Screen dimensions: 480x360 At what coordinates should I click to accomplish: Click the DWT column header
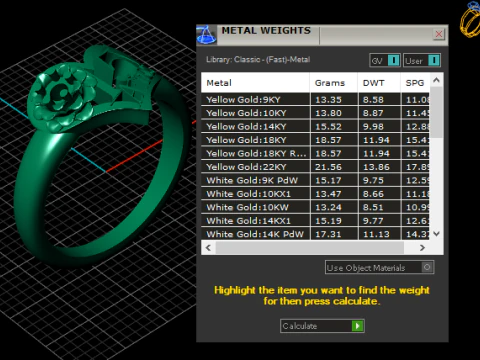coord(379,83)
